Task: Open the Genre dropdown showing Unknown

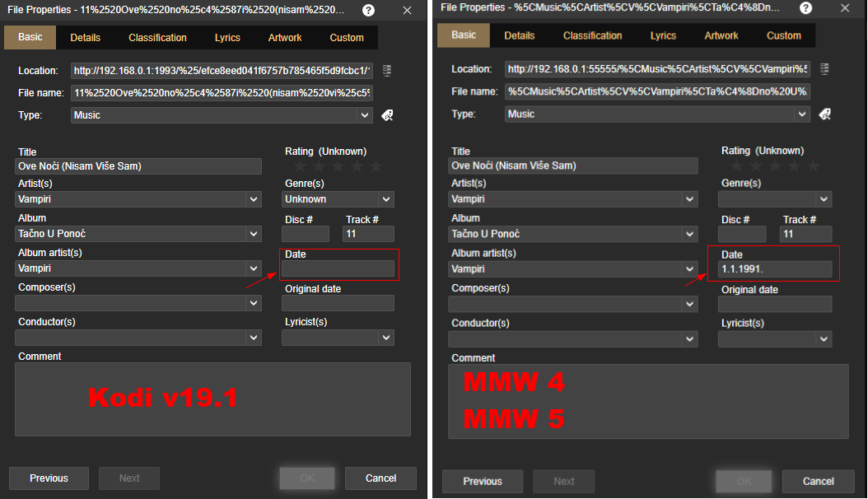Action: (385, 199)
